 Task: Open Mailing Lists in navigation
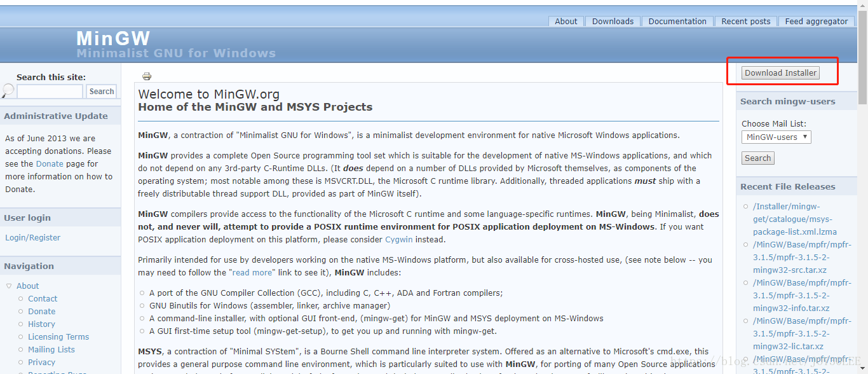[x=51, y=349]
